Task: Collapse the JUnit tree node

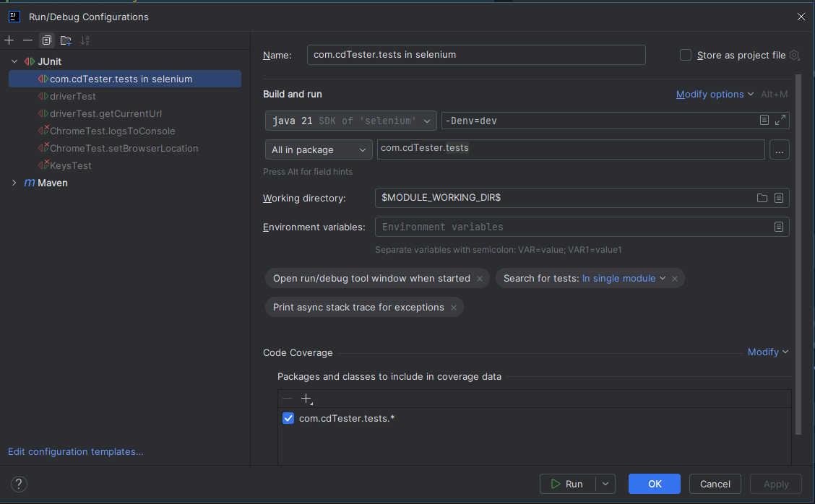Action: (14, 61)
